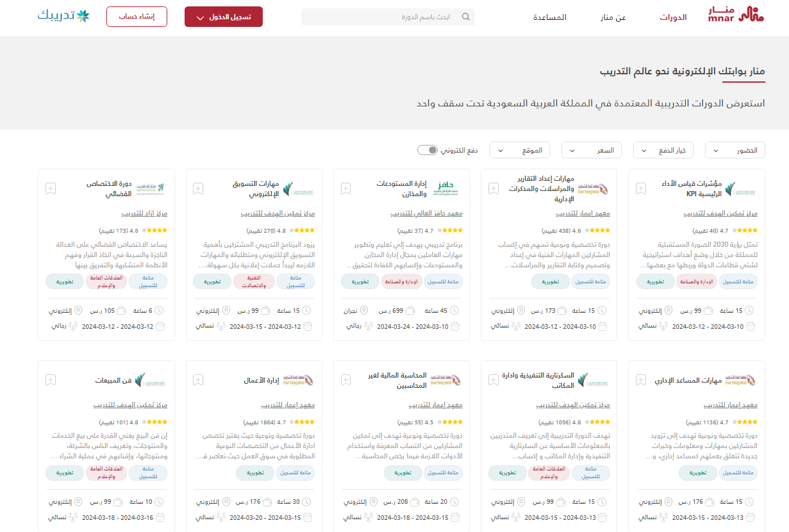Bookmark the مؤشرات قياس الأداء الرئيسية KPI course
789x532 pixels.
click(640, 188)
